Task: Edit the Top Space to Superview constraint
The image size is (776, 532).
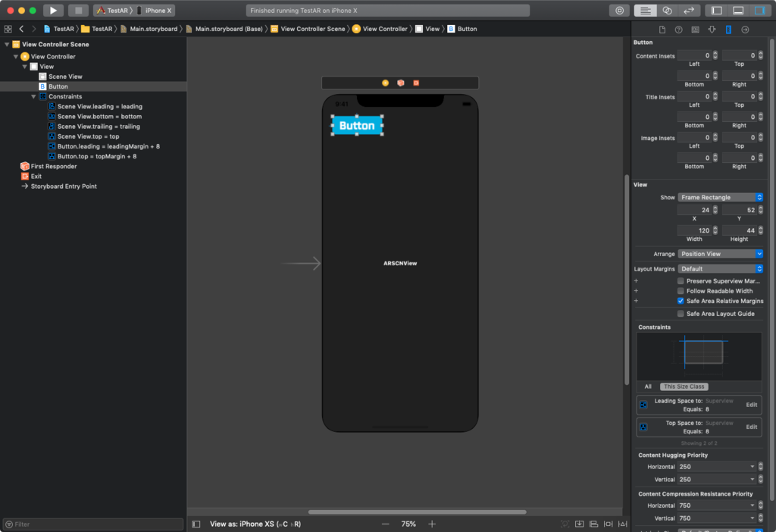Action: tap(751, 427)
